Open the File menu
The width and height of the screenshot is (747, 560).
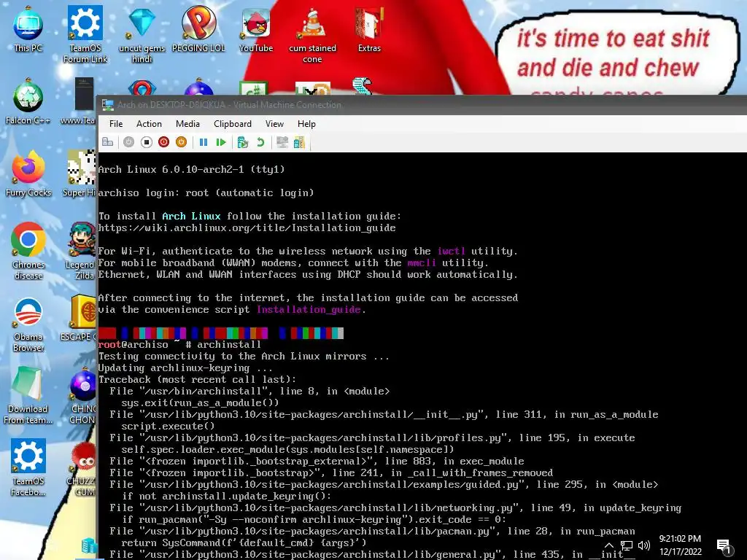116,124
